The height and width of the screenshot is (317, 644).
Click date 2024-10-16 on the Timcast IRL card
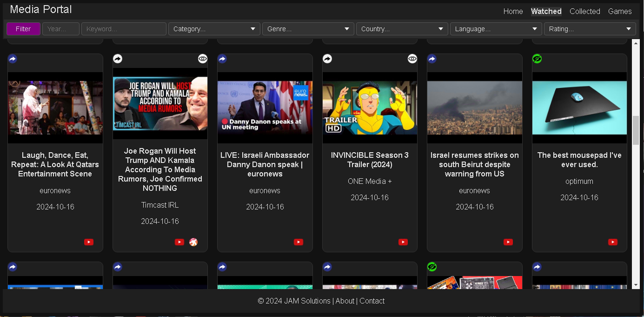(x=160, y=221)
